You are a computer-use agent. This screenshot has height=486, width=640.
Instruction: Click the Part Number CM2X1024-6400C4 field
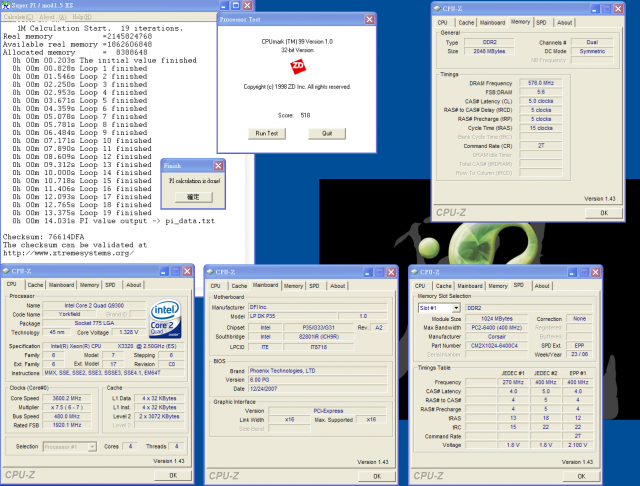tap(494, 346)
